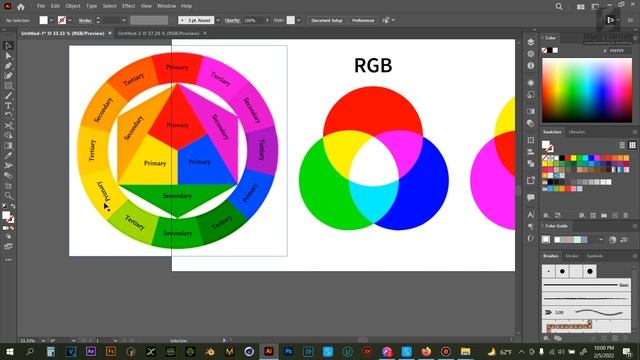Select the Paintbrush tool
This screenshot has width=640, height=360.
tap(8, 96)
